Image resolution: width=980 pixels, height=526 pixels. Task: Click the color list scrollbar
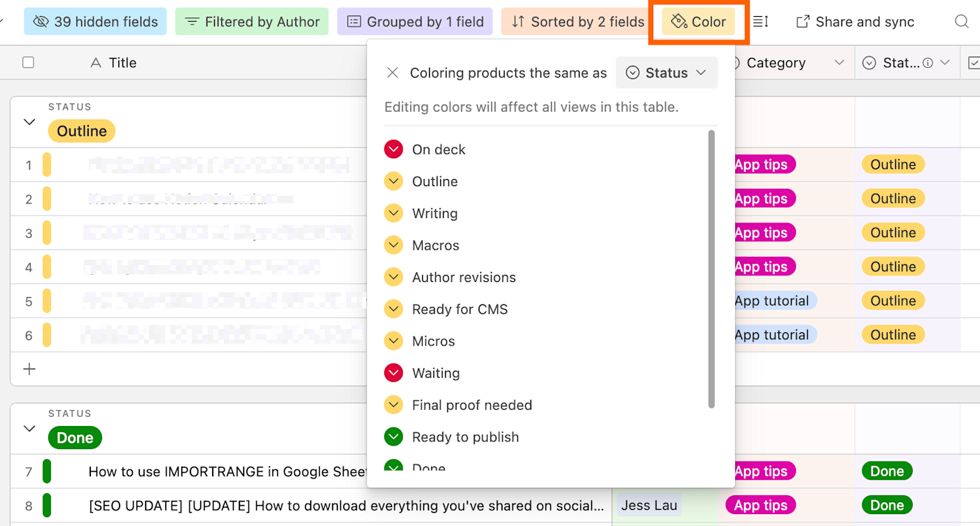coord(712,269)
